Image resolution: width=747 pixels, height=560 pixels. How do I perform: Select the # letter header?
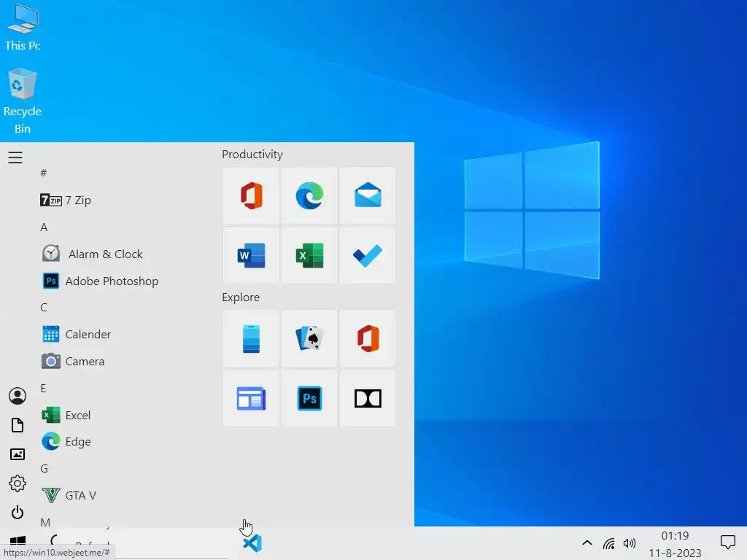pos(43,173)
